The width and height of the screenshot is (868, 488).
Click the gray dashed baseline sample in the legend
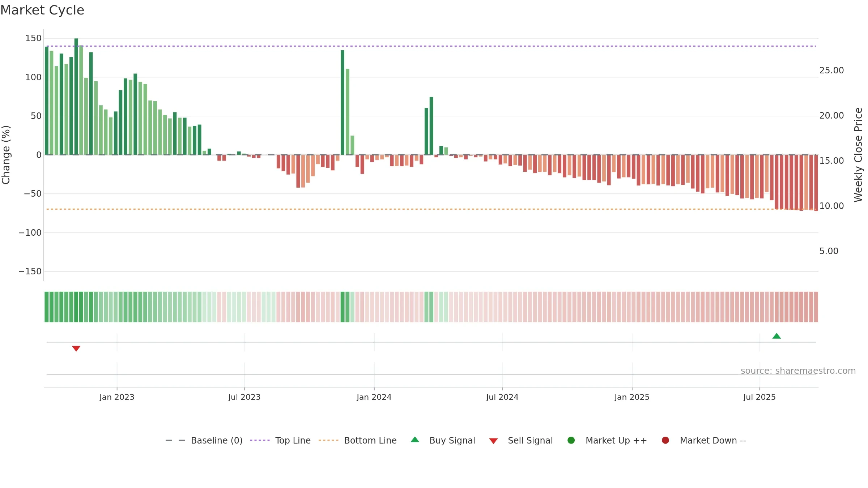[175, 440]
